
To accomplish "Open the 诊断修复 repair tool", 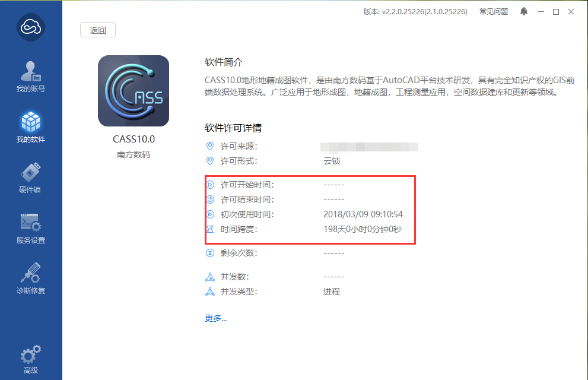I will tap(31, 278).
